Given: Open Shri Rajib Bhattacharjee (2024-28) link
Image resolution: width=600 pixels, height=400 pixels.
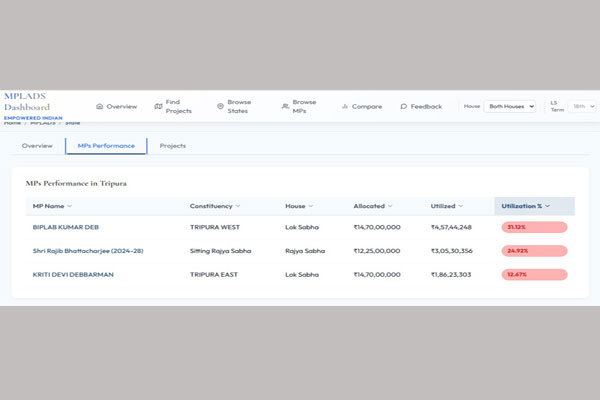Looking at the screenshot, I should click(88, 251).
